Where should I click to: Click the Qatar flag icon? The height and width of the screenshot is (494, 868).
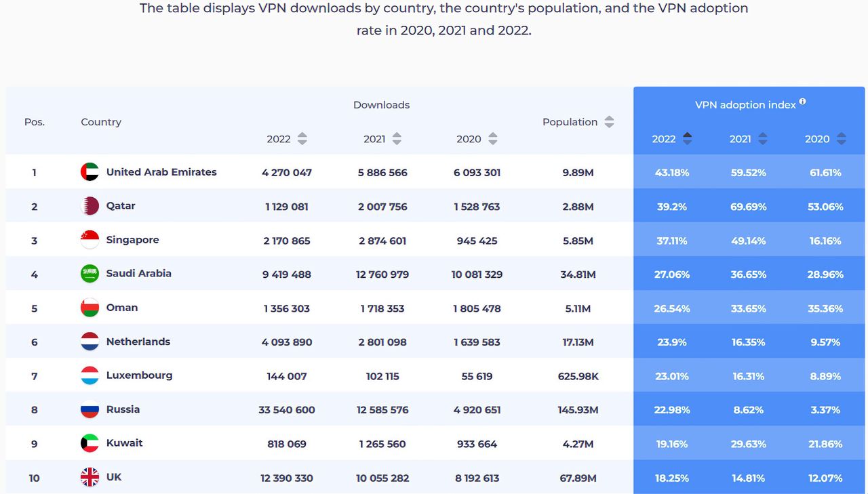click(x=90, y=206)
